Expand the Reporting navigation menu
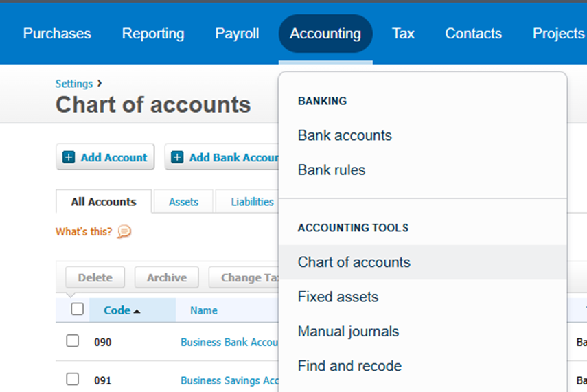Viewport: 587px width, 392px height. [153, 34]
